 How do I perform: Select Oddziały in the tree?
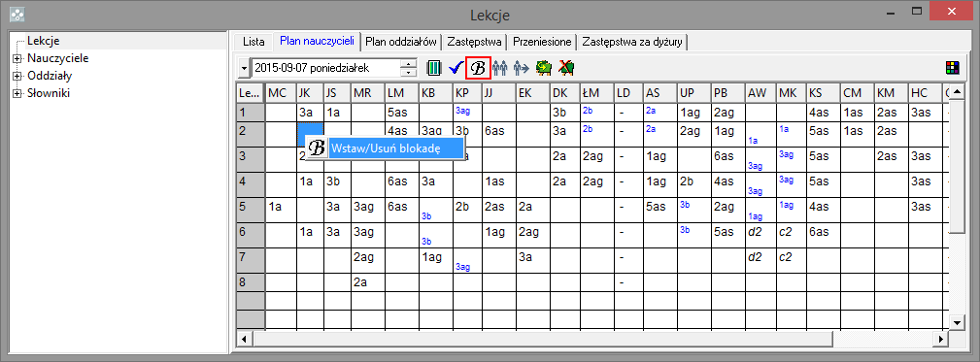pos(50,76)
